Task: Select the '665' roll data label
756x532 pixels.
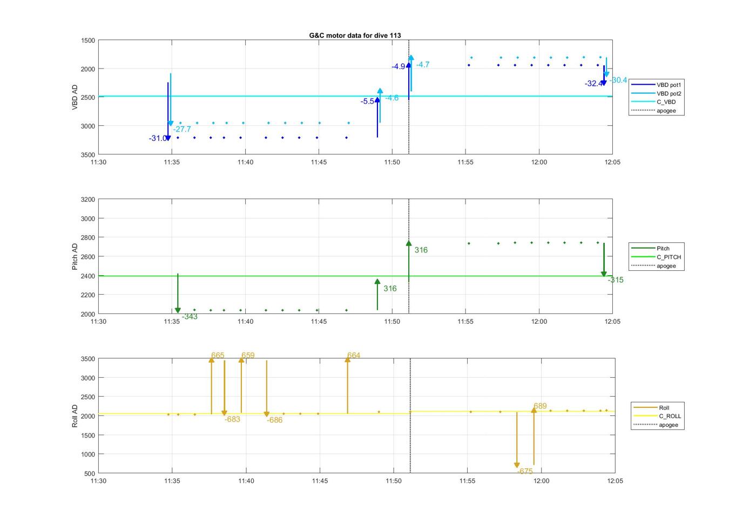Action: point(218,356)
